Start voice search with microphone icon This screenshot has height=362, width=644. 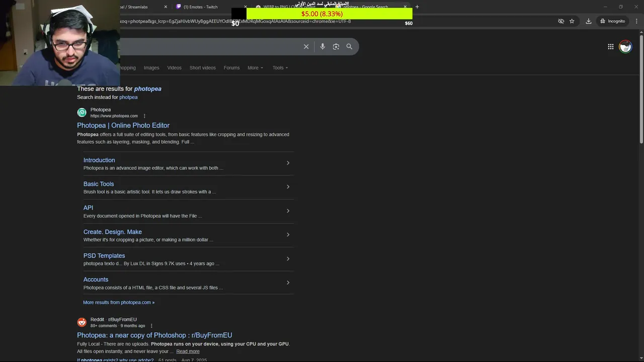[323, 47]
